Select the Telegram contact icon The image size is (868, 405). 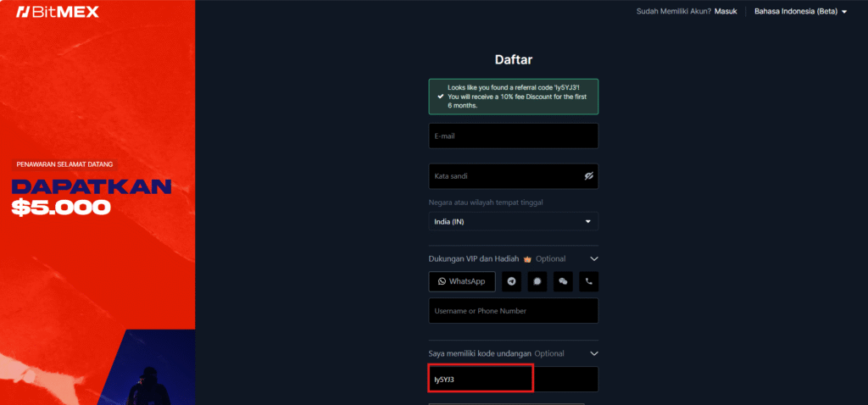click(511, 281)
